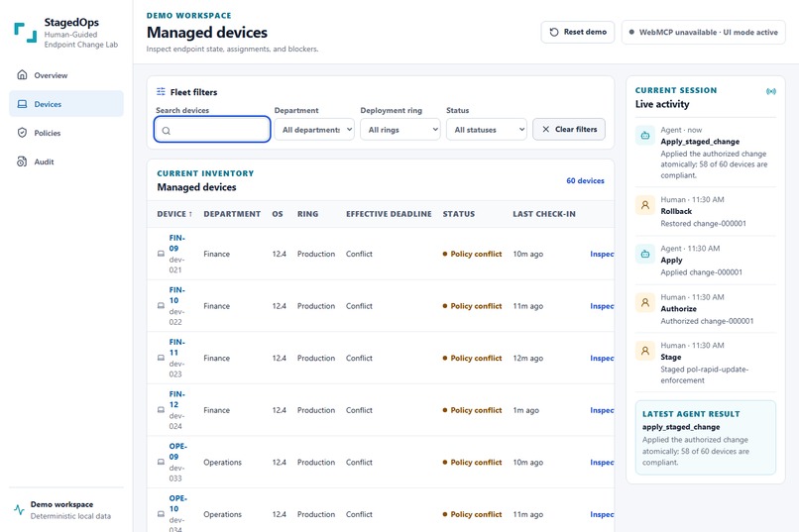The image size is (799, 532).
Task: Open the FIN-11 device link
Action: pyautogui.click(x=176, y=347)
